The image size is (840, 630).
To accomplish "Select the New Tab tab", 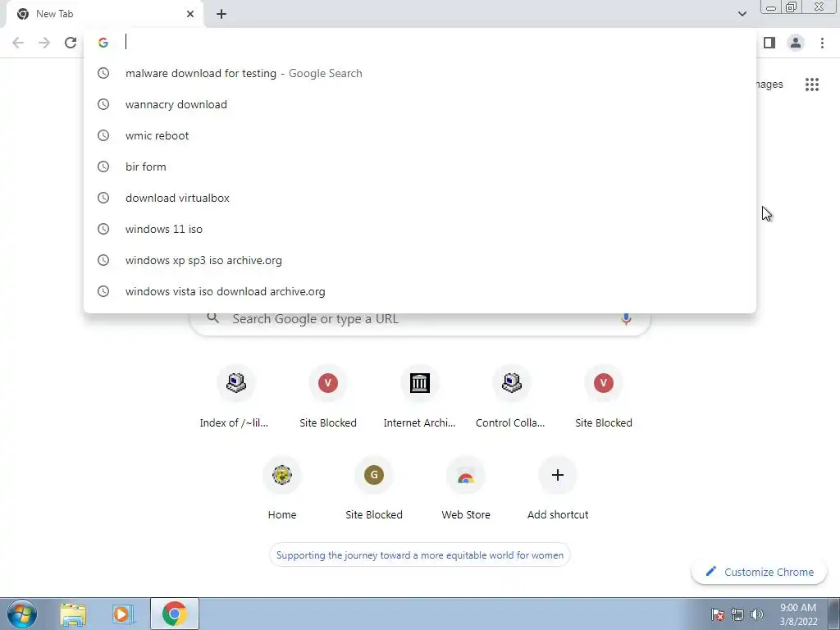I will pos(104,14).
